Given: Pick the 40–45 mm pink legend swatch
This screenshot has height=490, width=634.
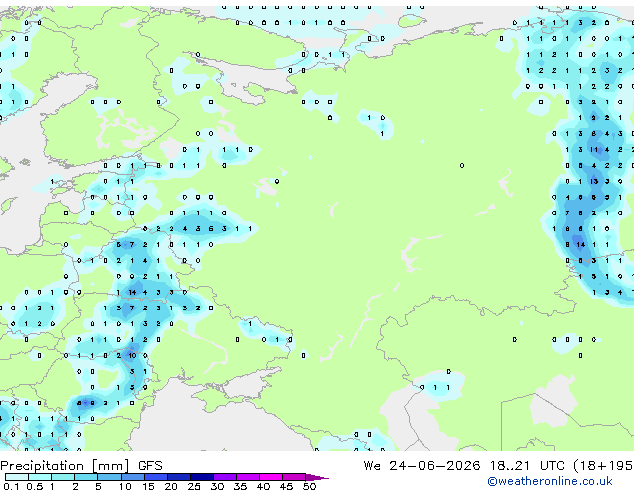Looking at the screenshot, I should 271,477.
